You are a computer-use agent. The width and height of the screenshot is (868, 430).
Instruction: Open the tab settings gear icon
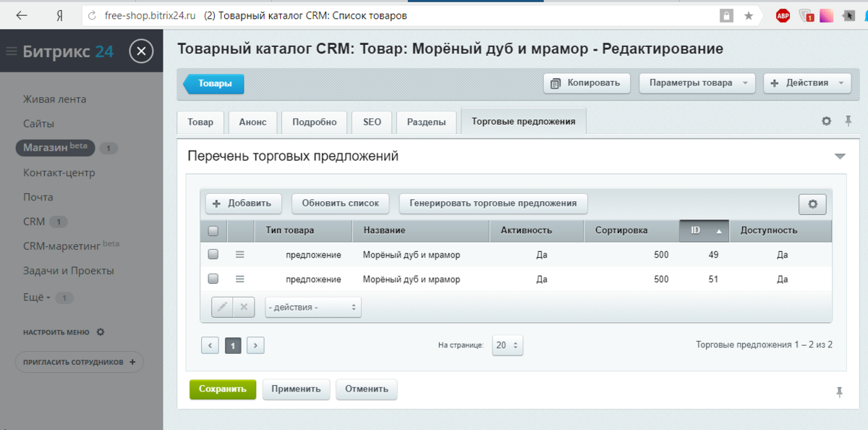(827, 122)
